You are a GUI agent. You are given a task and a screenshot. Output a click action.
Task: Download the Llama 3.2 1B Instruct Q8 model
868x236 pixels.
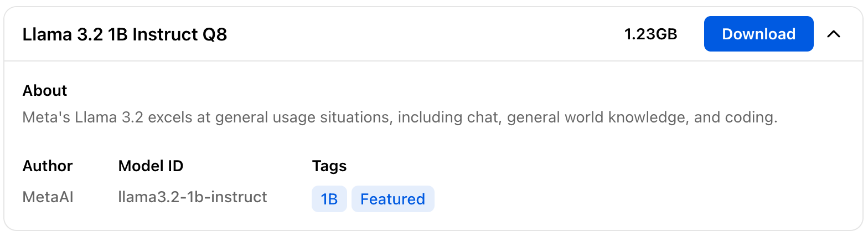[x=758, y=34]
